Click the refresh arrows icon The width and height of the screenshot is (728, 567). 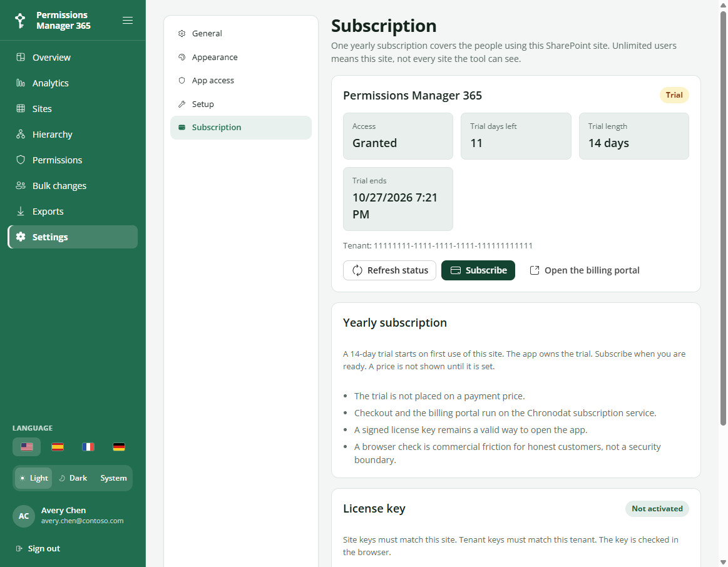click(357, 270)
